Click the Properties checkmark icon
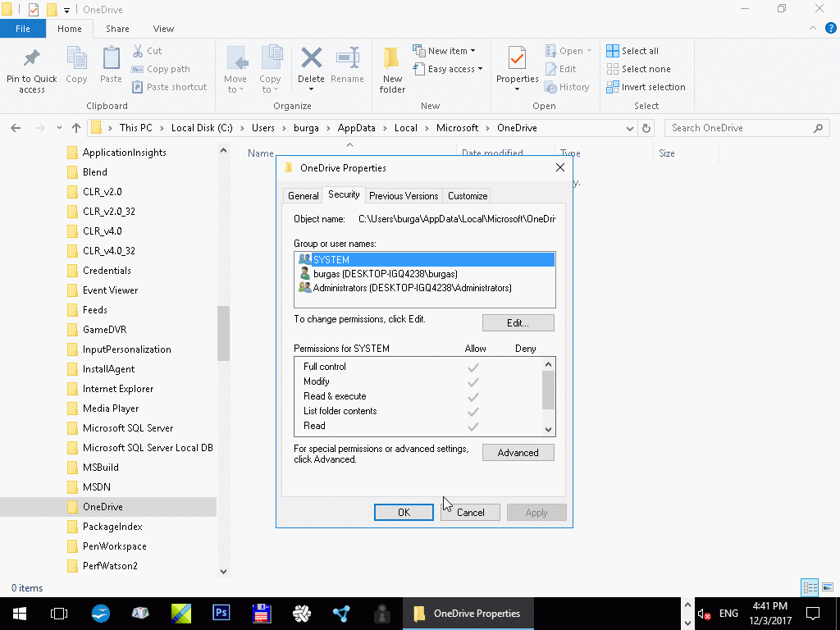 tap(517, 58)
